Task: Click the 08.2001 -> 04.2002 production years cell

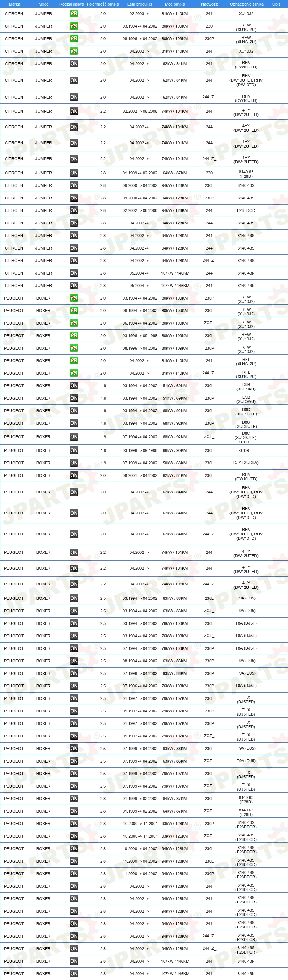Action: [140, 475]
